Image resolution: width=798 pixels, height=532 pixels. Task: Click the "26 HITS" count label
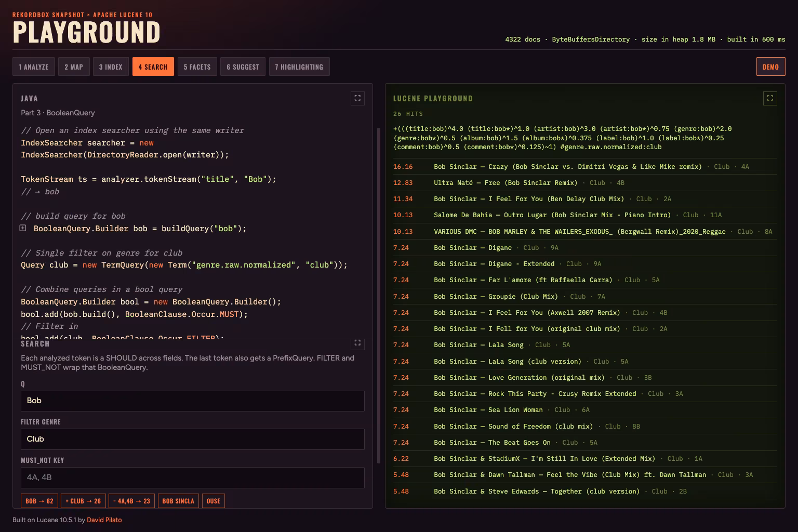[x=408, y=114]
